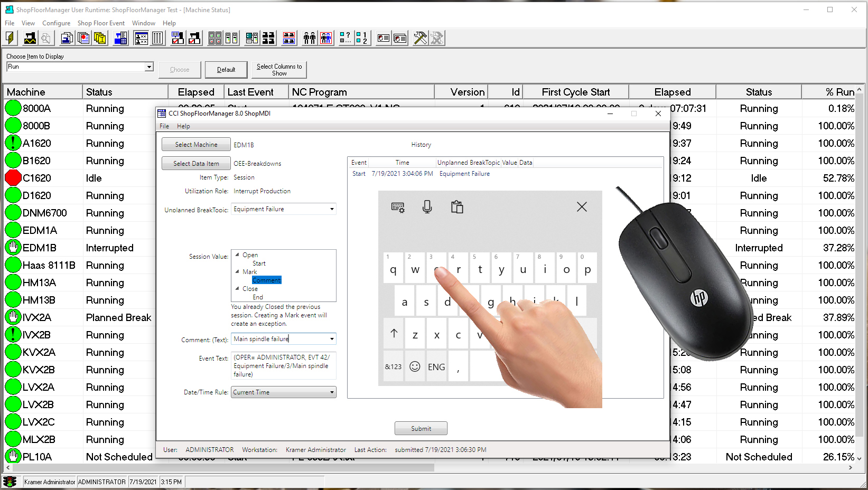This screenshot has height=490, width=868.
Task: Select End item in Session Value tree
Action: [258, 297]
